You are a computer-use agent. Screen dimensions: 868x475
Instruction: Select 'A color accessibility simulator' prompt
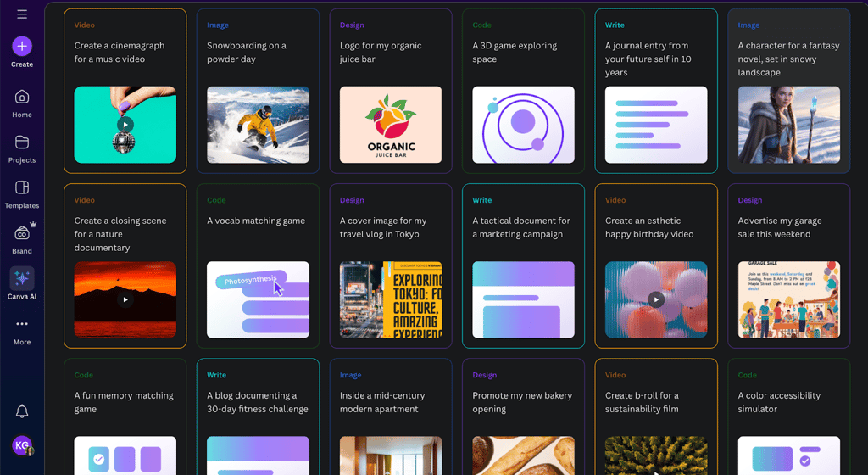point(779,402)
